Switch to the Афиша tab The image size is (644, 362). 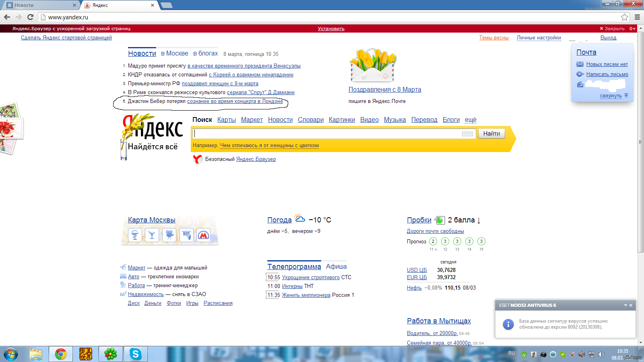(x=336, y=267)
